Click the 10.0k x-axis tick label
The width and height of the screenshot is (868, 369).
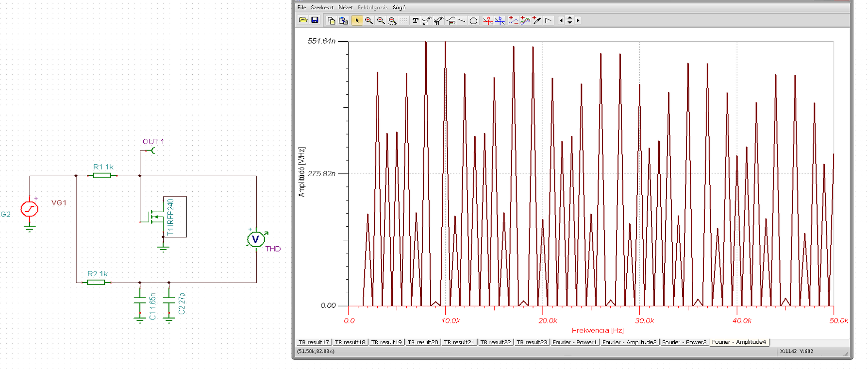[x=451, y=321]
